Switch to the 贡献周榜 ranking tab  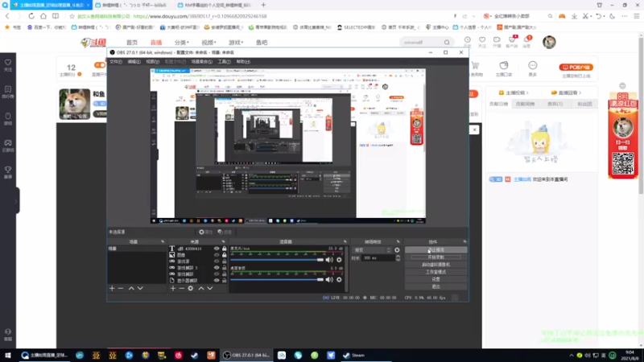pyautogui.click(x=525, y=104)
